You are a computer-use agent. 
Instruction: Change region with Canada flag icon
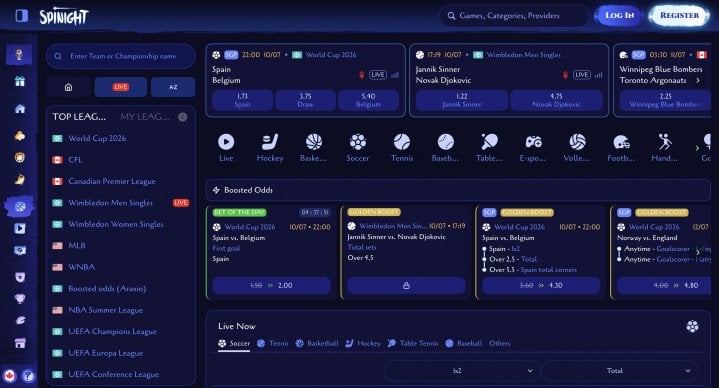click(x=10, y=376)
